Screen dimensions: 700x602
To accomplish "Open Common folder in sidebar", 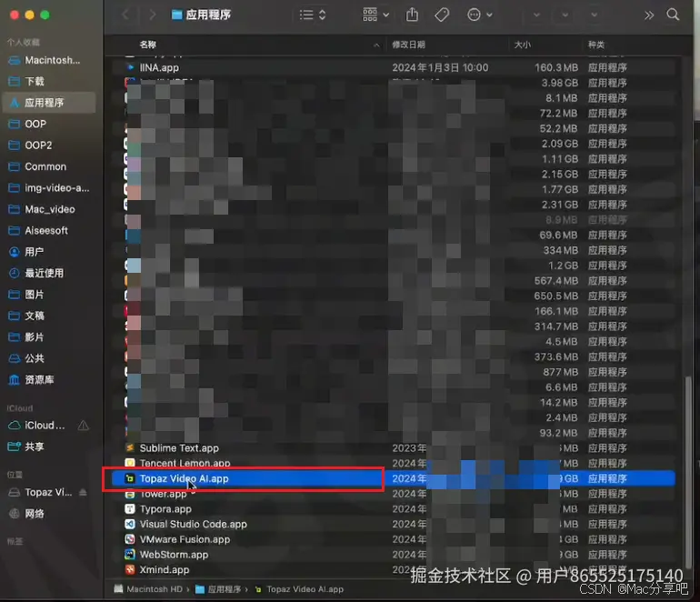I will tap(49, 166).
